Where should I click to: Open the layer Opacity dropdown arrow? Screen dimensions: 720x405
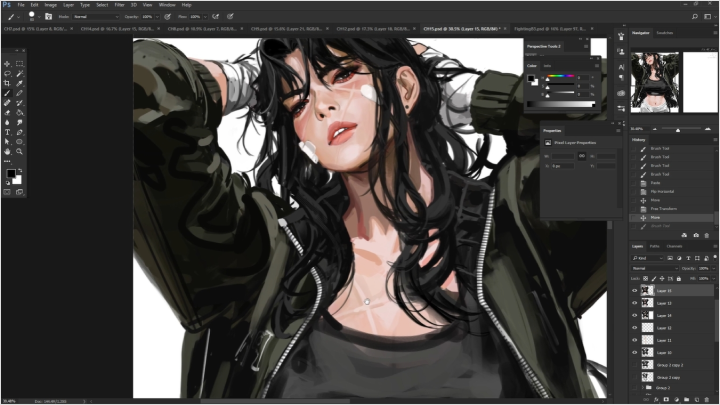tap(714, 269)
